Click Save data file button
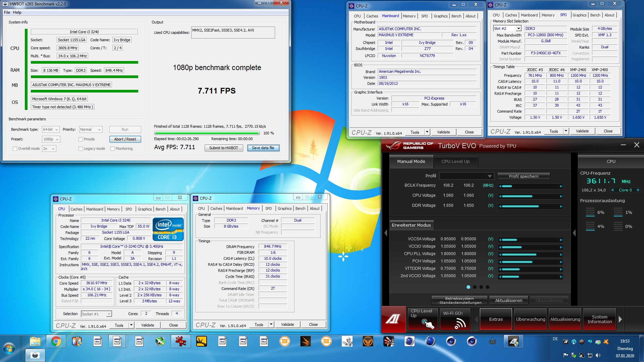Viewport: 644px width, 362px height. [x=263, y=148]
